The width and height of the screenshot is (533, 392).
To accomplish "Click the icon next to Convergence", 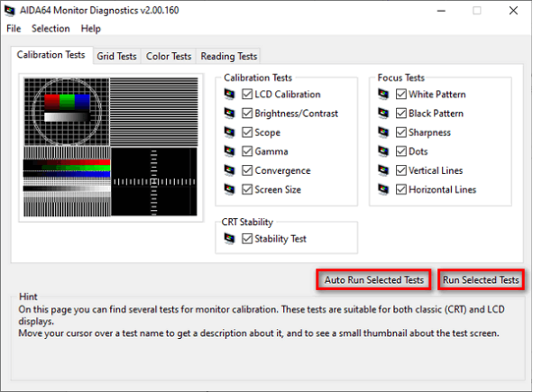I will (x=229, y=170).
